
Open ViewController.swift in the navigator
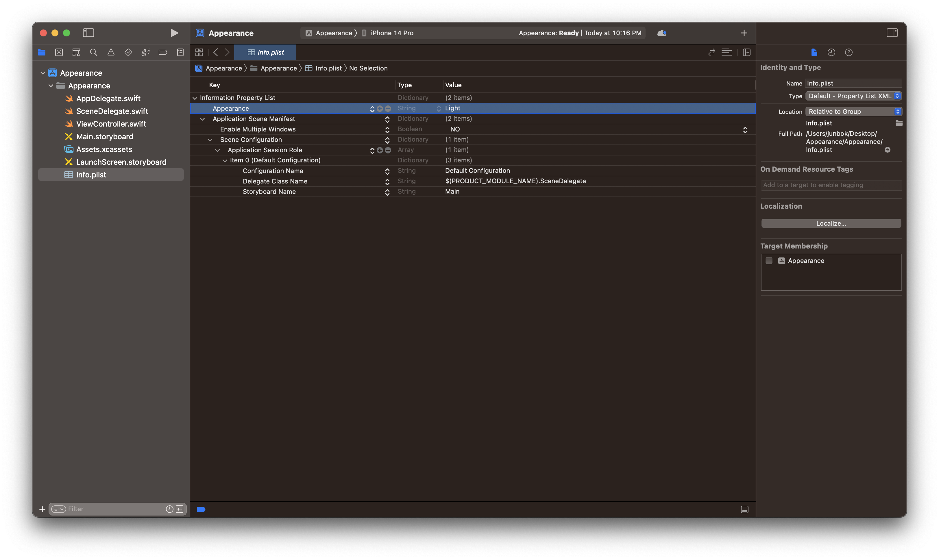pyautogui.click(x=111, y=124)
